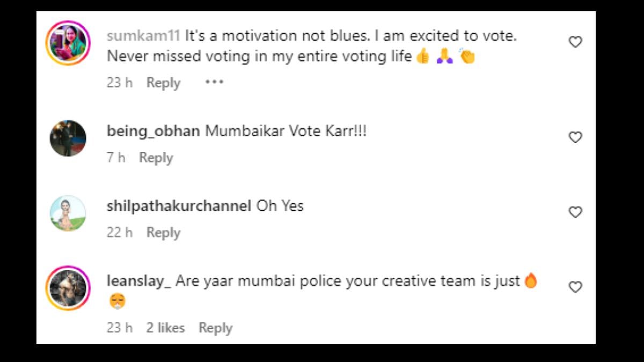Like being_obhan's Mumbaikar Vote Karr comment

tap(575, 137)
